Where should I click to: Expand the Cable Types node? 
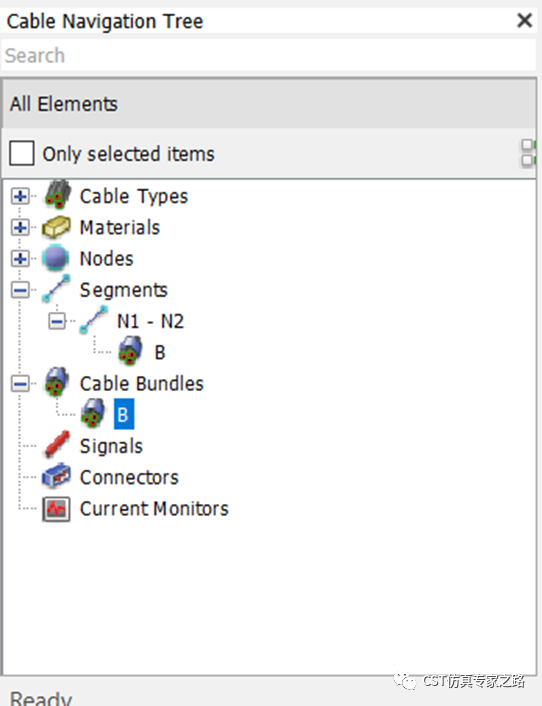[x=20, y=196]
